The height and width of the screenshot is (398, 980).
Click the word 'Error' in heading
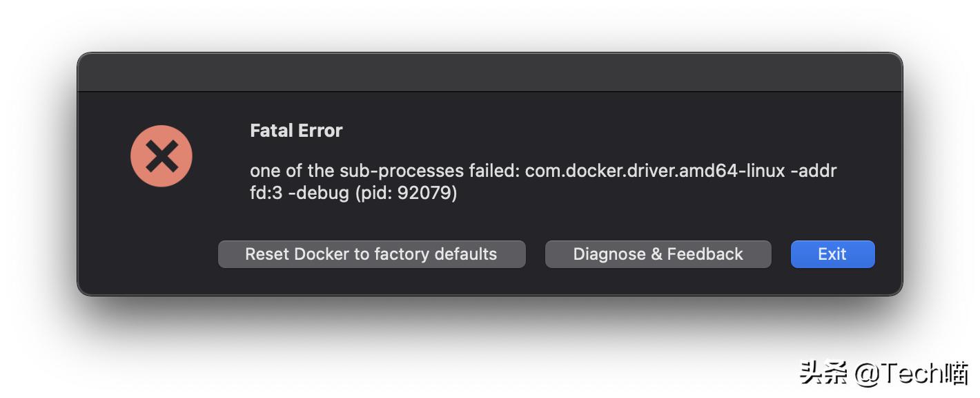(320, 131)
